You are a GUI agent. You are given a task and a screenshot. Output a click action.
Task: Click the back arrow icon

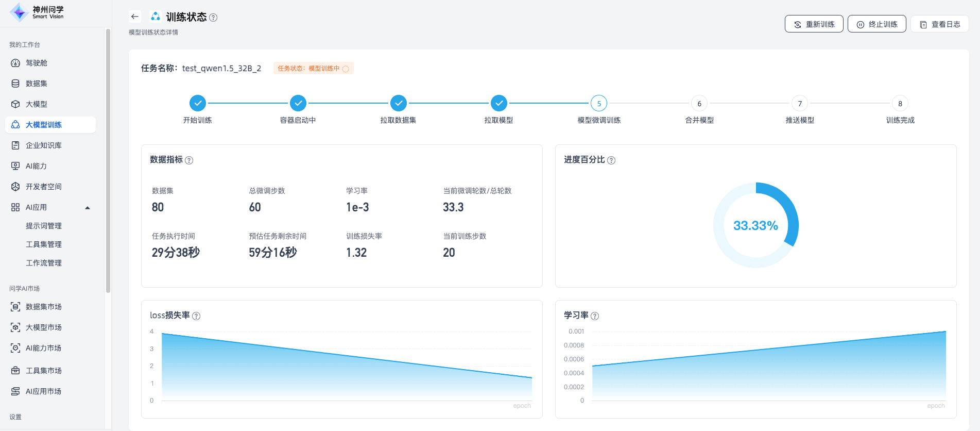pyautogui.click(x=135, y=16)
